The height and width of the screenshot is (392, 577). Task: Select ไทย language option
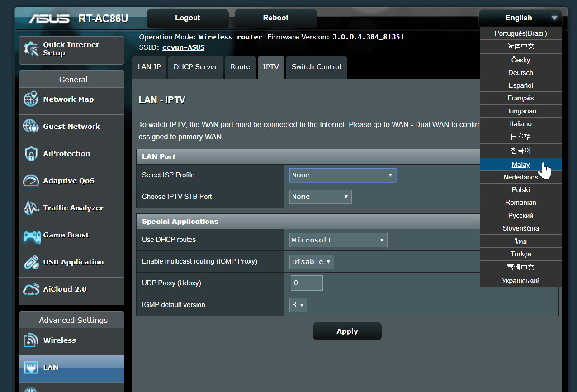click(520, 241)
